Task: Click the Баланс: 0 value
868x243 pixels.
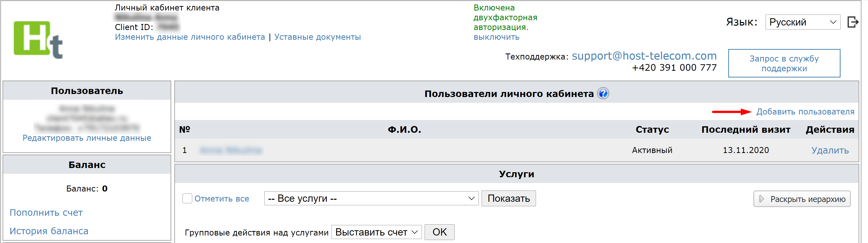Action: (x=87, y=189)
